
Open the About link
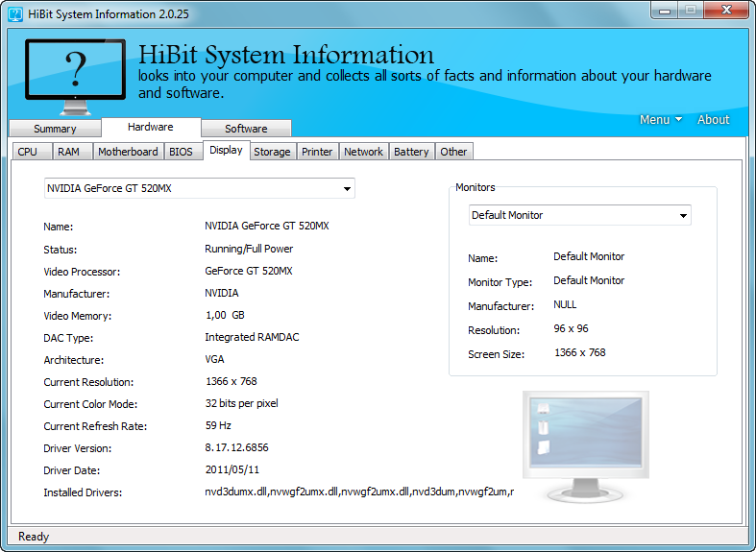[713, 119]
